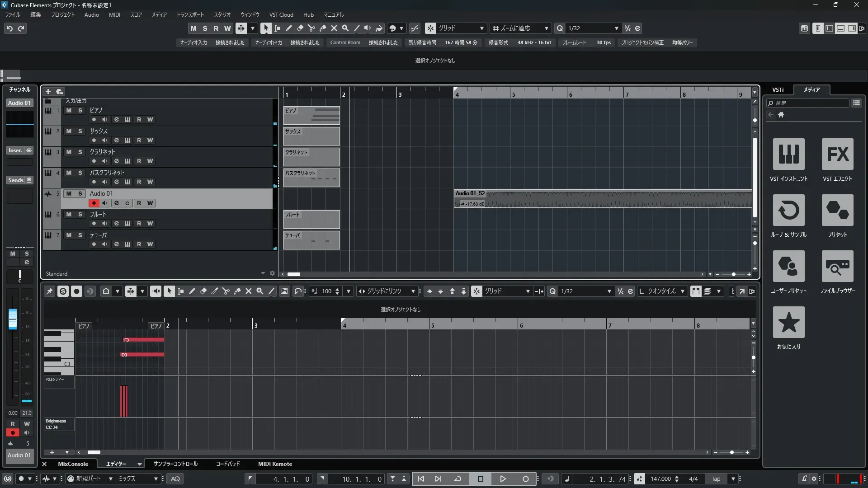Expand the グリッド snap type dropdown
The image size is (868, 488).
coord(481,28)
